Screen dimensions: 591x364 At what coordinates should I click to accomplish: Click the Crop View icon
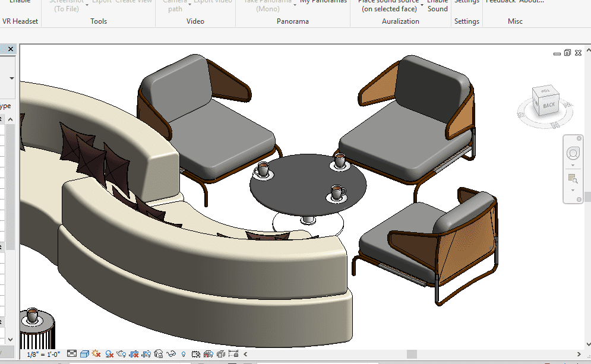point(134,354)
